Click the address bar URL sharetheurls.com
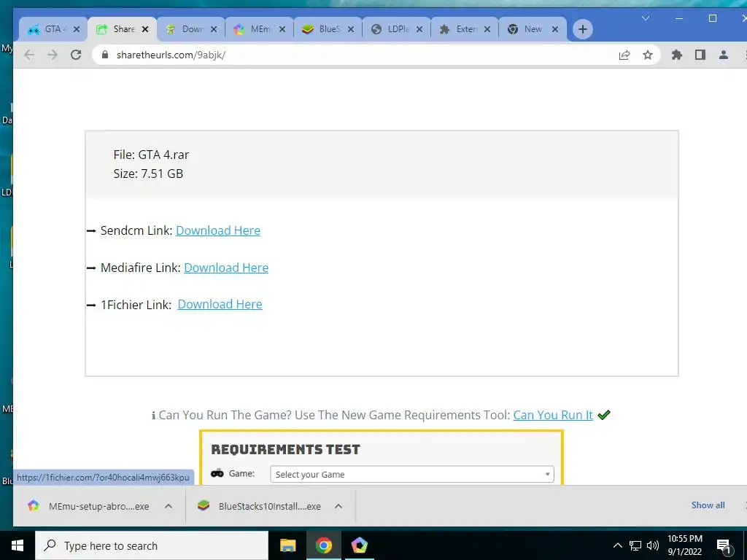Screen dimensions: 747x560 171,55
